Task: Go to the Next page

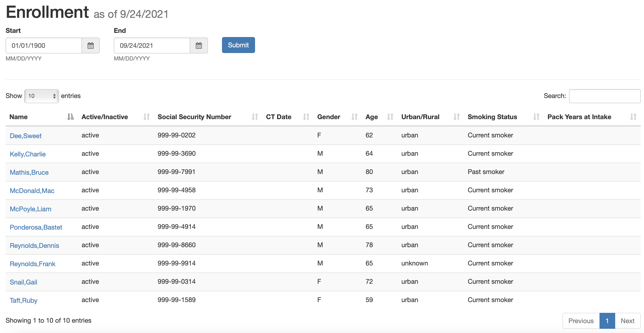Action: [x=628, y=321]
